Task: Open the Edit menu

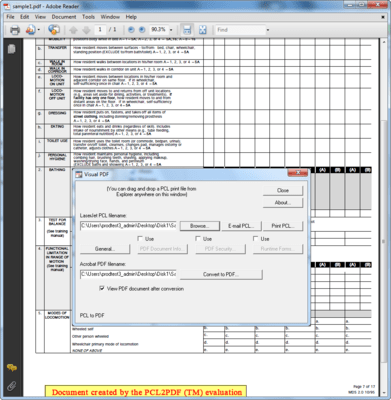Action: point(25,17)
